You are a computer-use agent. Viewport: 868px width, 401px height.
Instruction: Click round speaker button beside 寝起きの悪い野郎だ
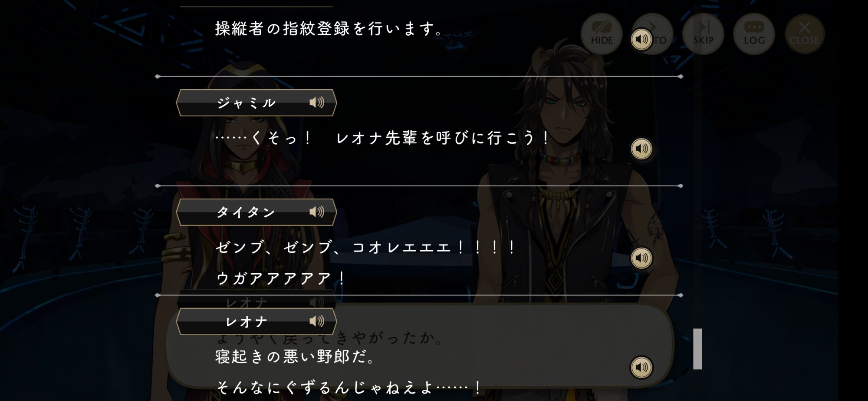tap(641, 368)
